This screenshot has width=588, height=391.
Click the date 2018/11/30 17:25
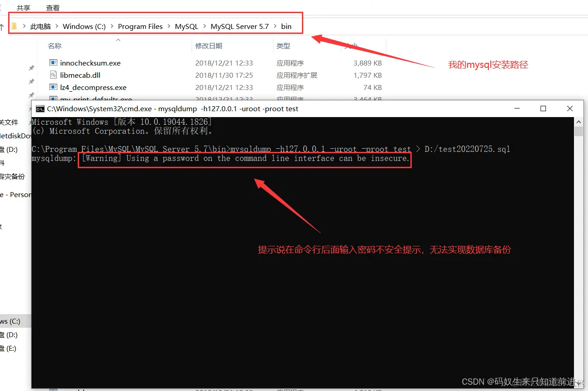(x=224, y=75)
